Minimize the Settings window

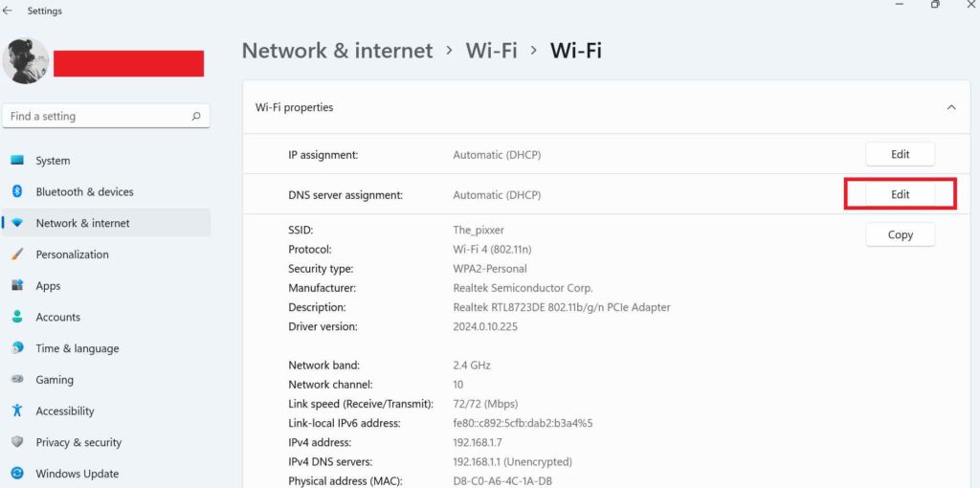tap(900, 5)
